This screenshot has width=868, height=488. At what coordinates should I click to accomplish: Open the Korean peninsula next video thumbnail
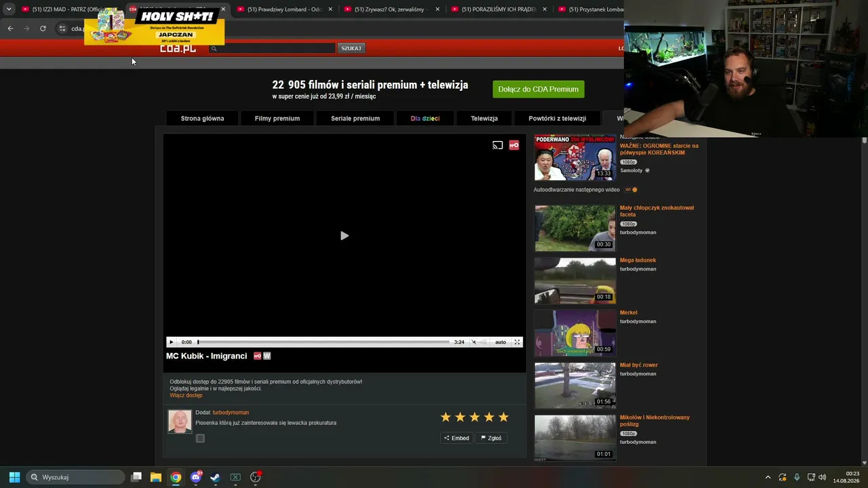pos(575,157)
